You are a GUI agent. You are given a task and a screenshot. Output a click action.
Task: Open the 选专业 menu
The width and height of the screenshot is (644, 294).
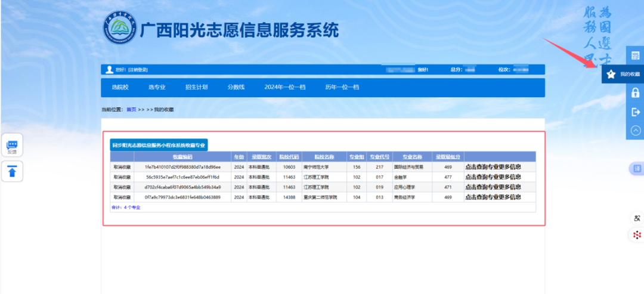(x=157, y=87)
